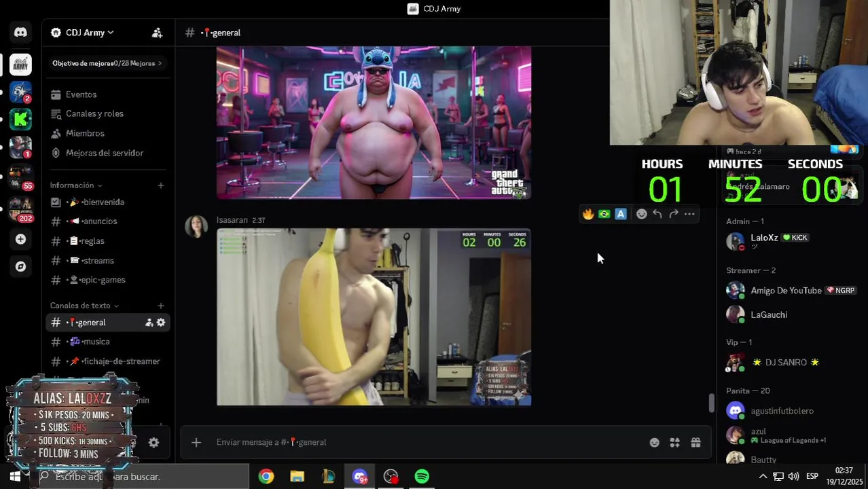
Task: Reply to Isasaran's message
Action: (x=657, y=214)
